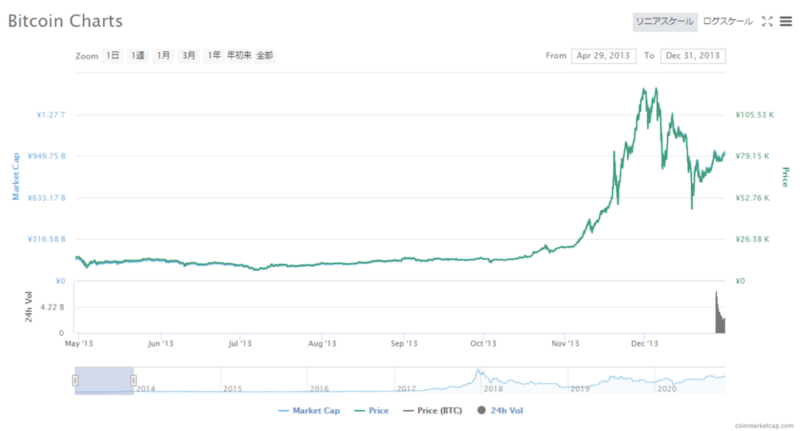Edit the To date field Dec 31, 2013
Viewport: 800px width, 431px height.
(x=693, y=56)
